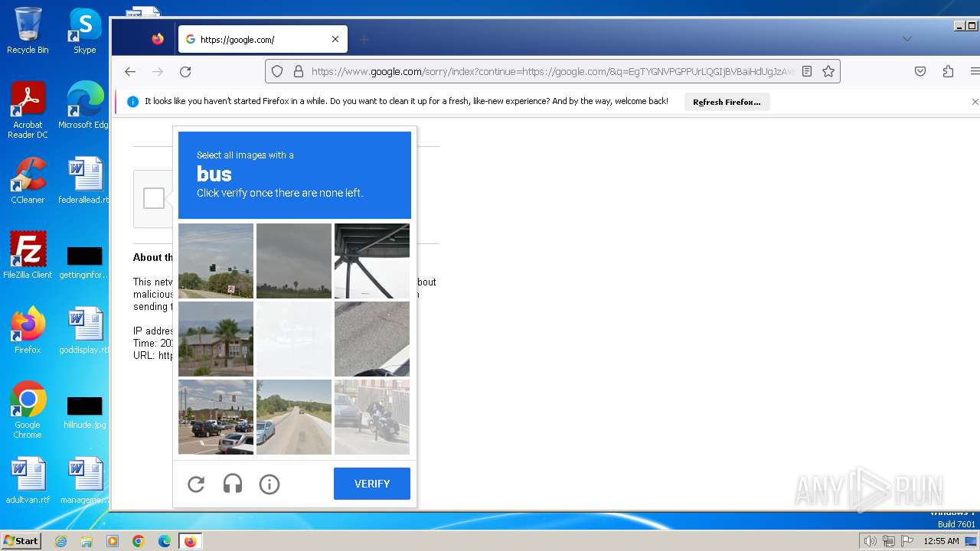Go back to the previous page
980x551 pixels.
coord(130,71)
